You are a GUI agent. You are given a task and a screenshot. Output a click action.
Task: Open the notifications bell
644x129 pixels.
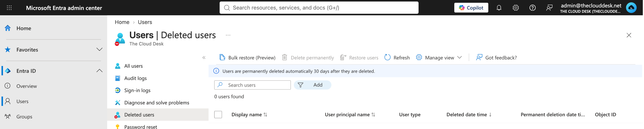(x=499, y=8)
